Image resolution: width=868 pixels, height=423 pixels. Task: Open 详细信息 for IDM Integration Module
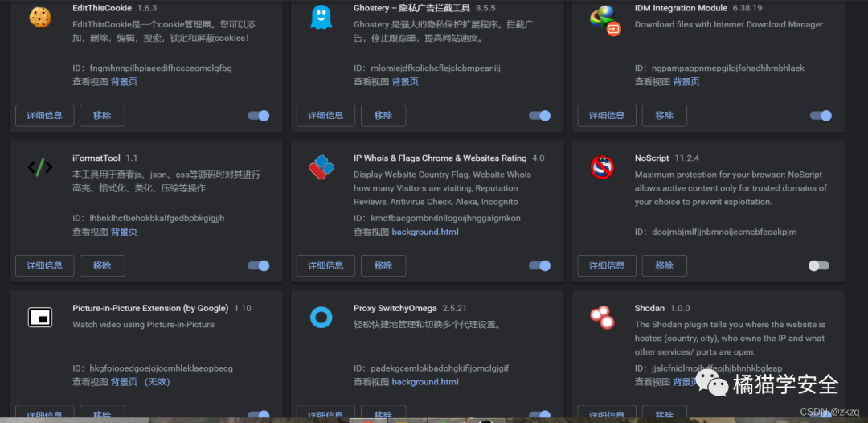coord(607,116)
